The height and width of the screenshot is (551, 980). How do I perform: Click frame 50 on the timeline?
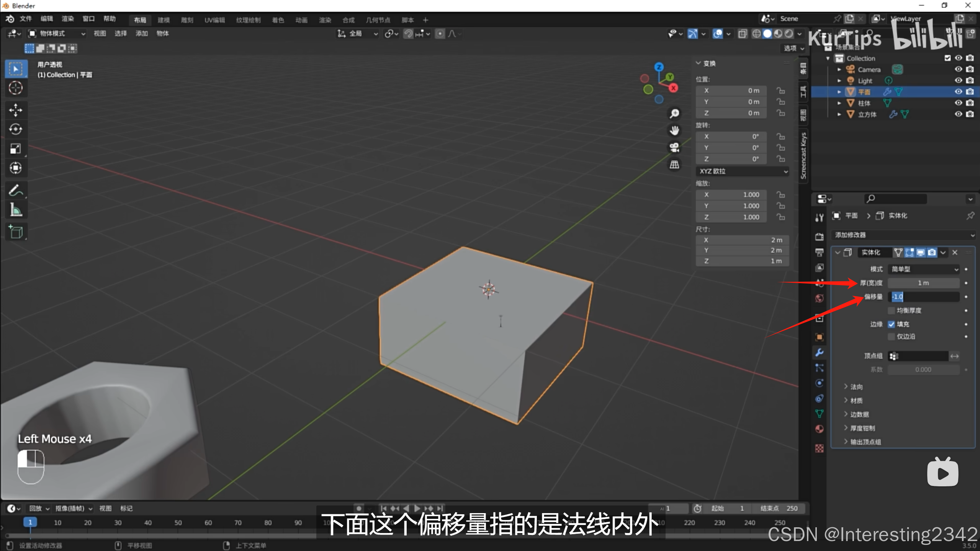point(178,523)
